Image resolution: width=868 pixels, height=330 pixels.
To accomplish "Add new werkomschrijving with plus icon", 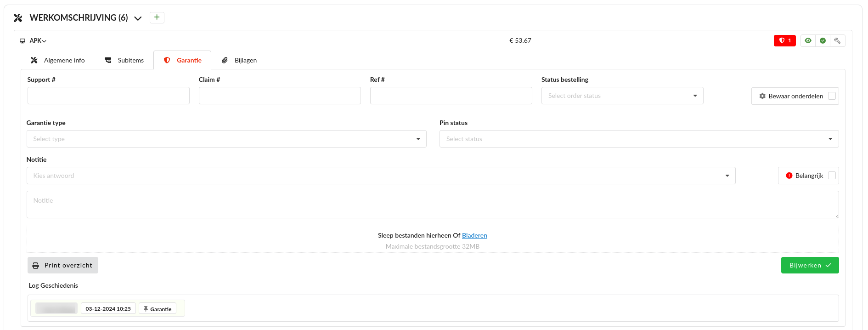I will coord(157,17).
